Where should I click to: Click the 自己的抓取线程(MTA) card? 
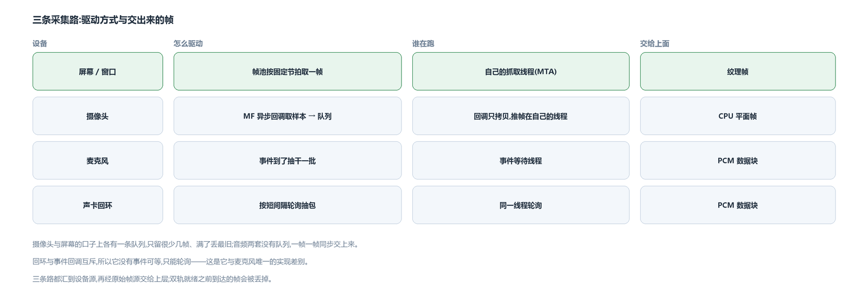(521, 71)
